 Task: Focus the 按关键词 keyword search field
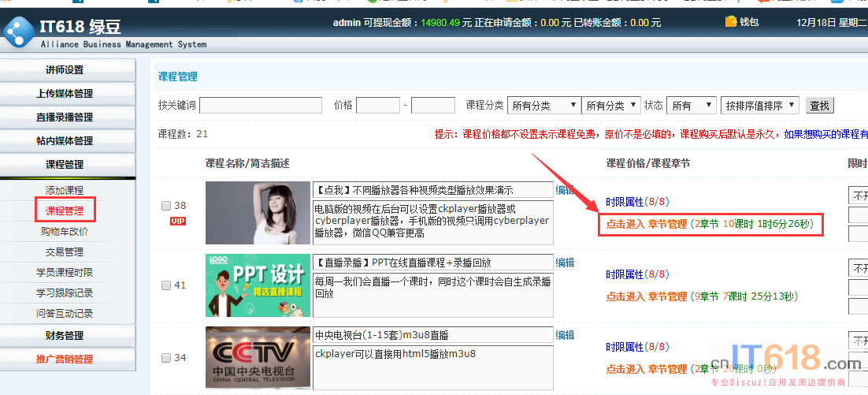261,105
